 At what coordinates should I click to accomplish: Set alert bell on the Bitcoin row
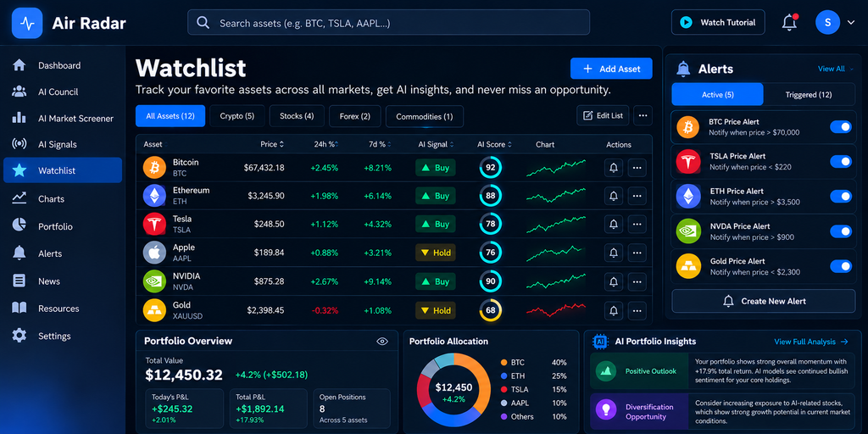click(614, 167)
